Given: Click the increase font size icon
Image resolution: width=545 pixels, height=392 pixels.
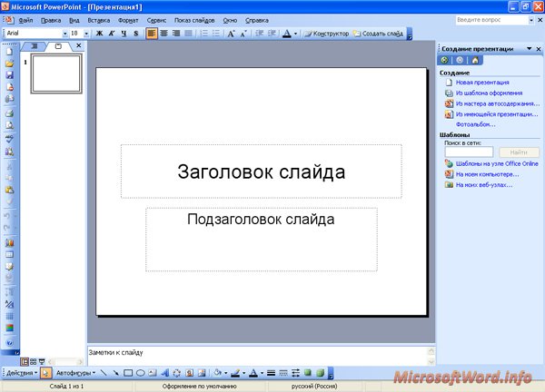Looking at the screenshot, I should 231,33.
